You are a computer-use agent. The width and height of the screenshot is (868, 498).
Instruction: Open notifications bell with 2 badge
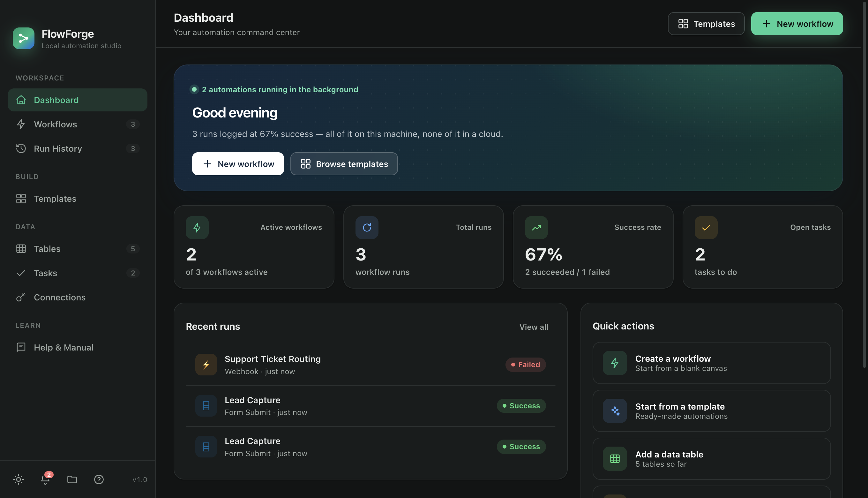[45, 479]
